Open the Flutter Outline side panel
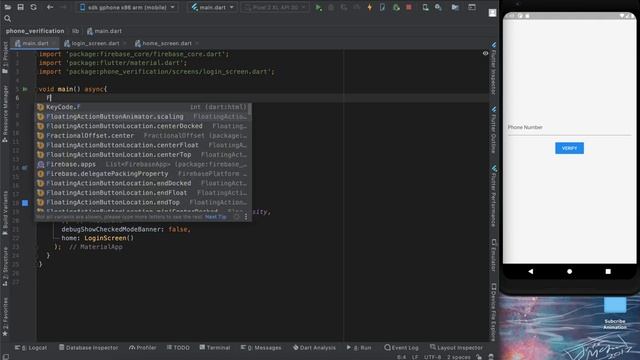Viewport: 640px width, 360px height. (493, 130)
